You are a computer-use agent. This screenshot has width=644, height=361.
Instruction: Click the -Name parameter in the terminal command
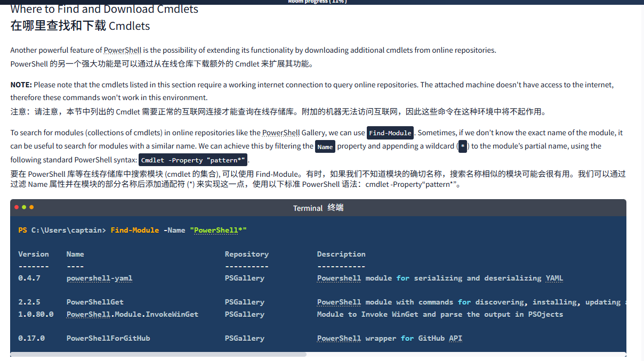pyautogui.click(x=174, y=230)
